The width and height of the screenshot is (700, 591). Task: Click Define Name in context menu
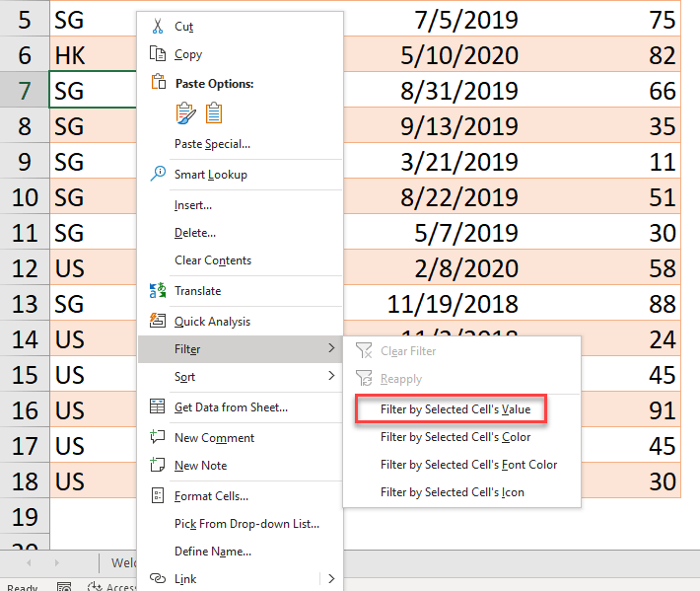tap(212, 552)
